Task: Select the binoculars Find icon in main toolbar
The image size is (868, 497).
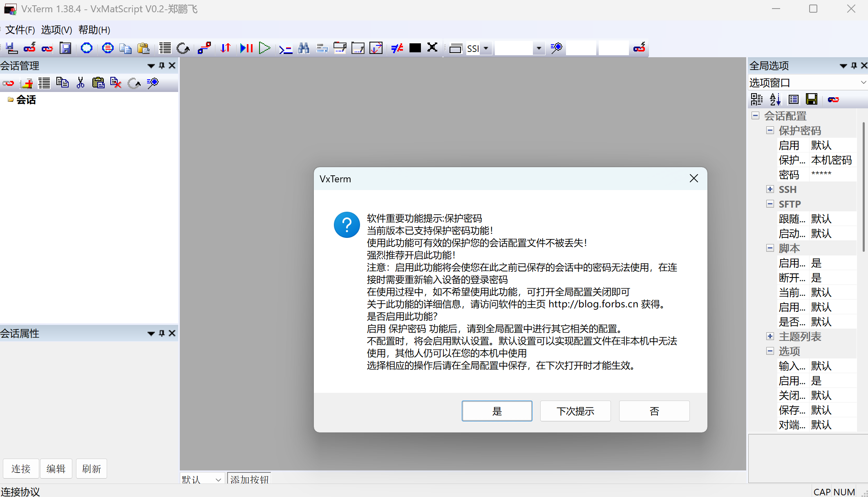Action: coord(304,48)
